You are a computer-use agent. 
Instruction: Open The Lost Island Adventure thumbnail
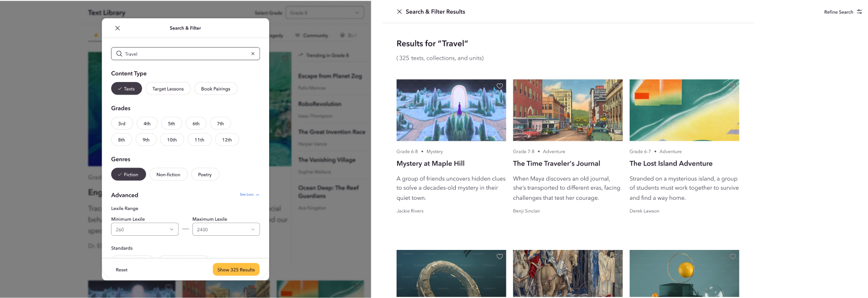(x=684, y=110)
